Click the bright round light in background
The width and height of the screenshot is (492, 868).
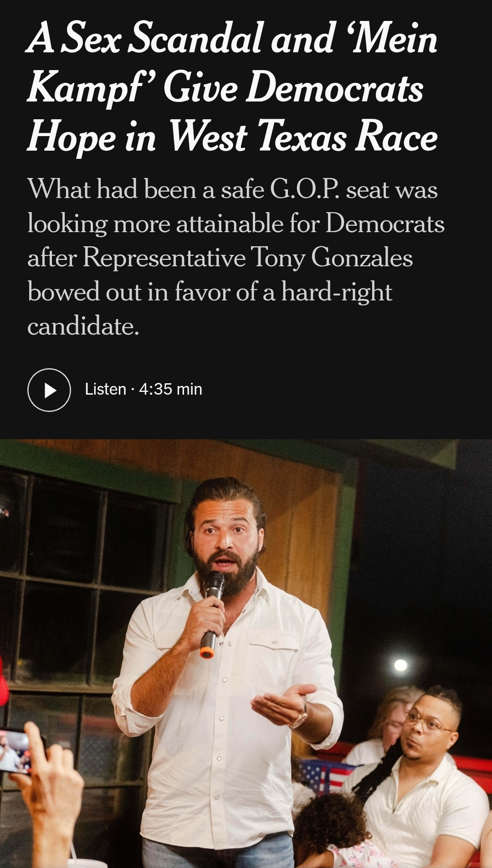click(x=400, y=665)
